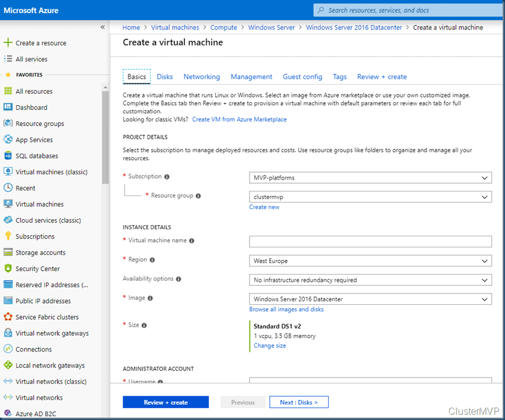Open the Resource group dropdown clustermvp
The image size is (505, 420).
(370, 197)
